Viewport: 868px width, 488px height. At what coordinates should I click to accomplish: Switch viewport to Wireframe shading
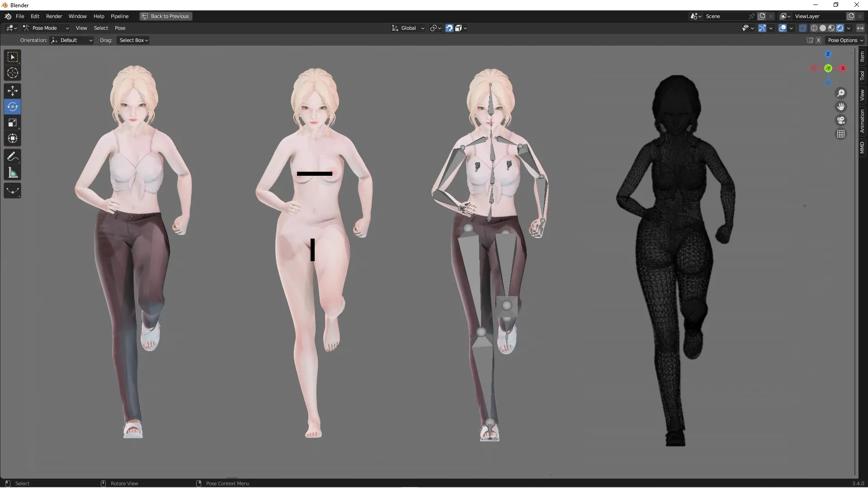coord(814,28)
